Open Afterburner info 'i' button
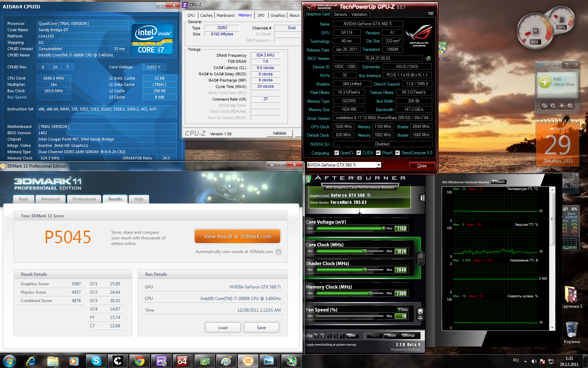Image resolution: width=588 pixels, height=368 pixels. 422,198
